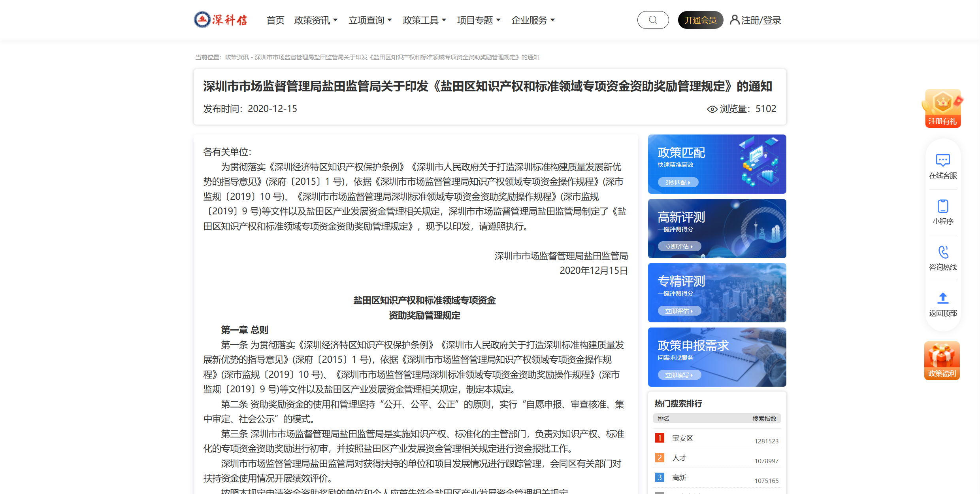This screenshot has height=494, width=980.
Task: Click the eye icon beside 浏览量
Action: pyautogui.click(x=712, y=109)
